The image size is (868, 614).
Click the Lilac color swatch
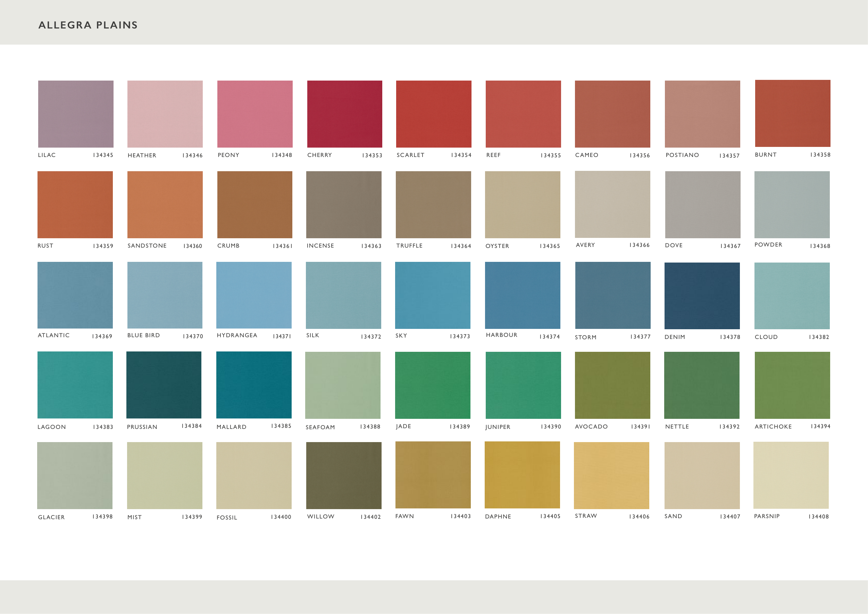[x=76, y=114]
